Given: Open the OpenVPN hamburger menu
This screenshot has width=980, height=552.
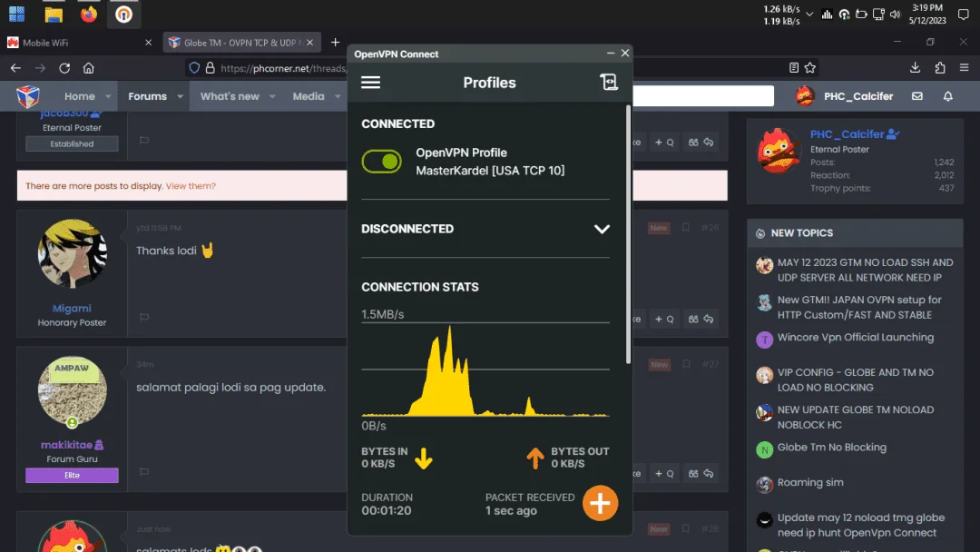Looking at the screenshot, I should click(370, 83).
